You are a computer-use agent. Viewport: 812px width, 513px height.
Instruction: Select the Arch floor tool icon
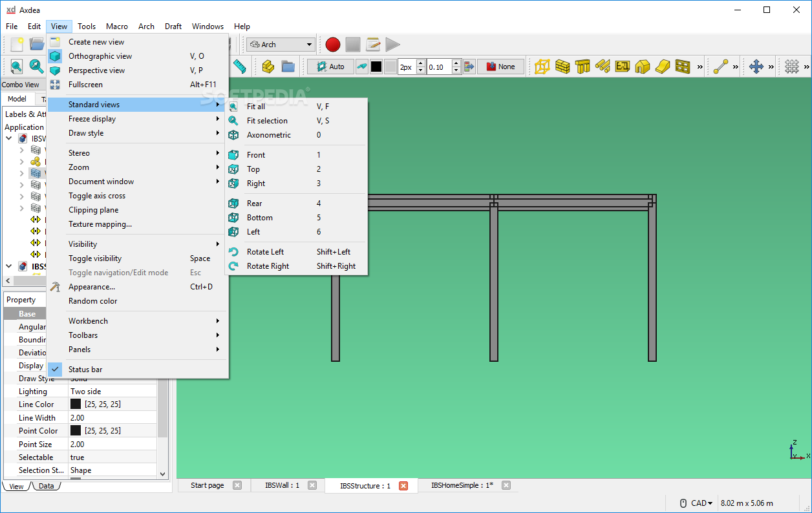[623, 67]
